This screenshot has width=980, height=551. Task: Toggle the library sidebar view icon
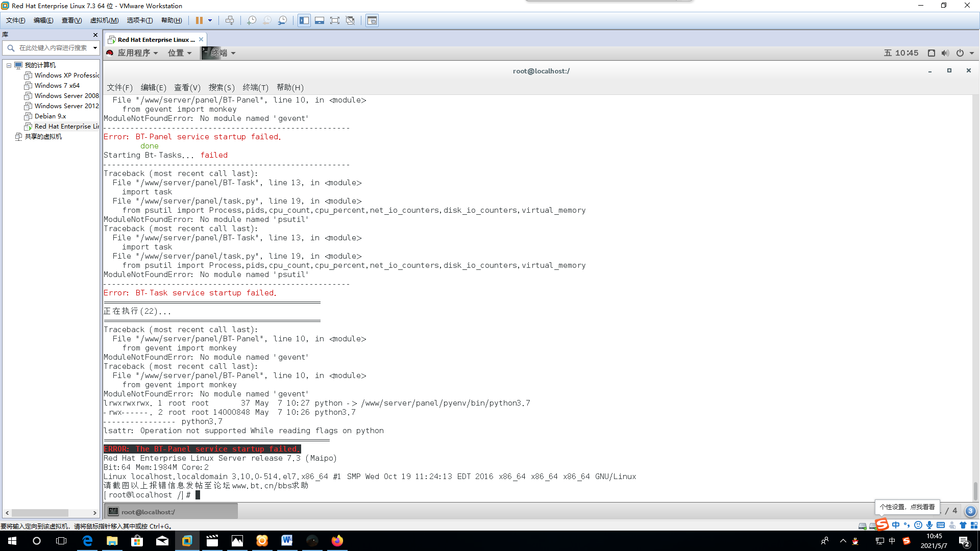coord(304,20)
